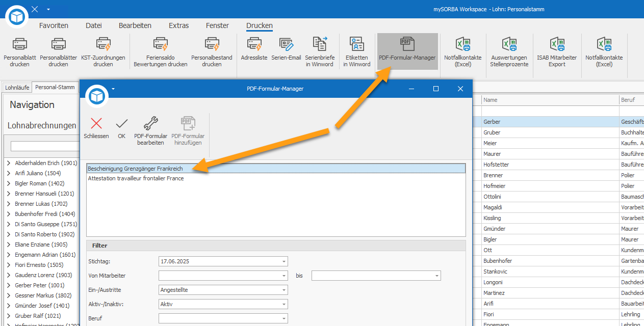
Task: Select the Gerber row in table
Action: point(558,122)
